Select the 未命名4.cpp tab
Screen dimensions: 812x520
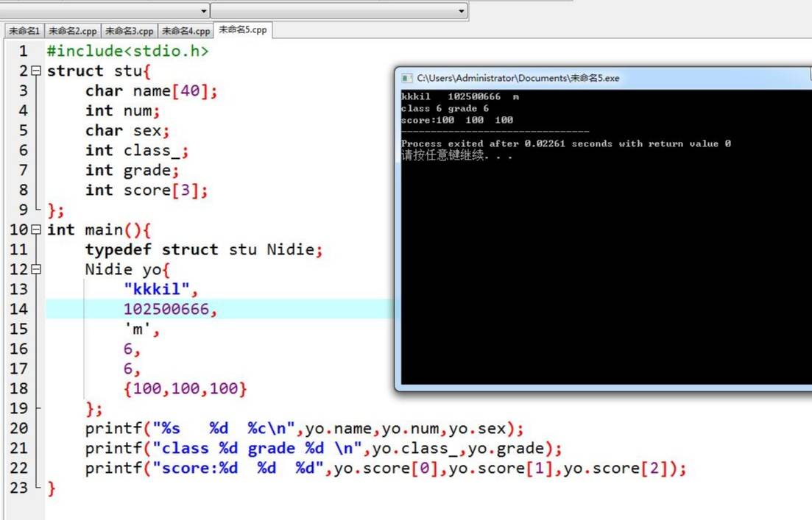pyautogui.click(x=186, y=31)
